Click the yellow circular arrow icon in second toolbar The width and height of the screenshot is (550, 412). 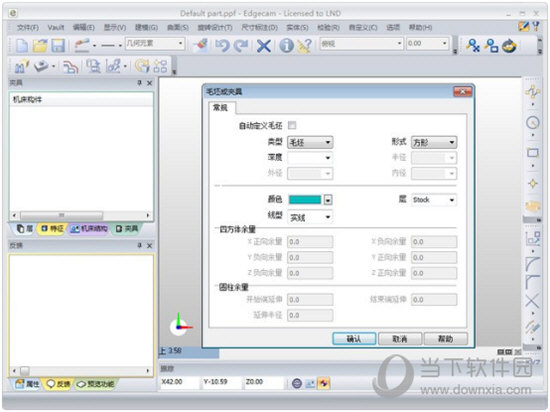(x=142, y=66)
